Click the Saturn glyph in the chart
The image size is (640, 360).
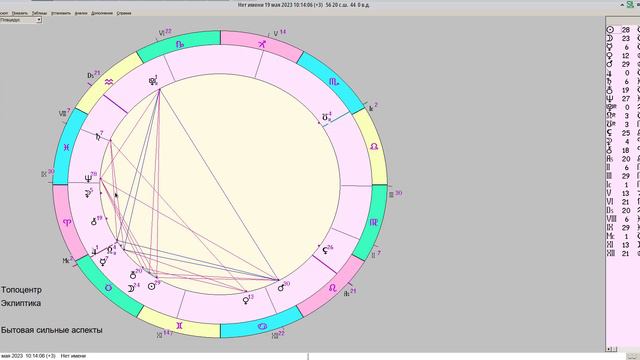[98, 137]
